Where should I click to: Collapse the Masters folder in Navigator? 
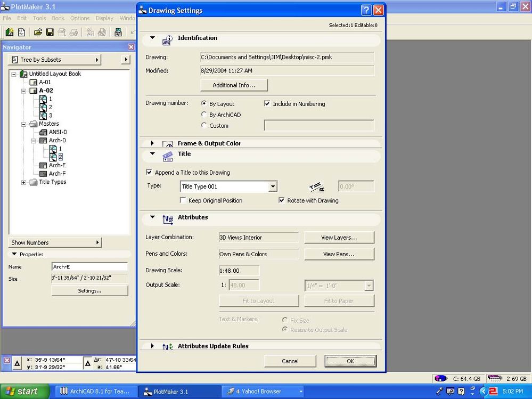coord(24,124)
